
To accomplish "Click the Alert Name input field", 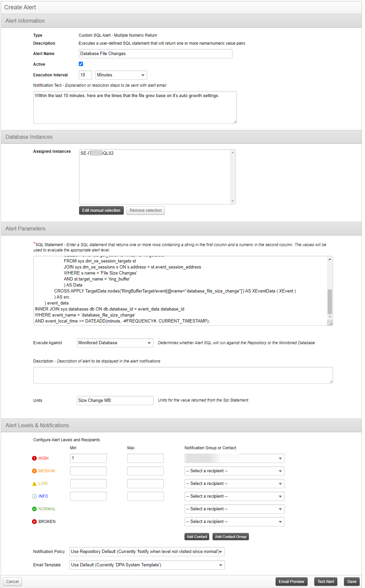I will click(x=155, y=54).
